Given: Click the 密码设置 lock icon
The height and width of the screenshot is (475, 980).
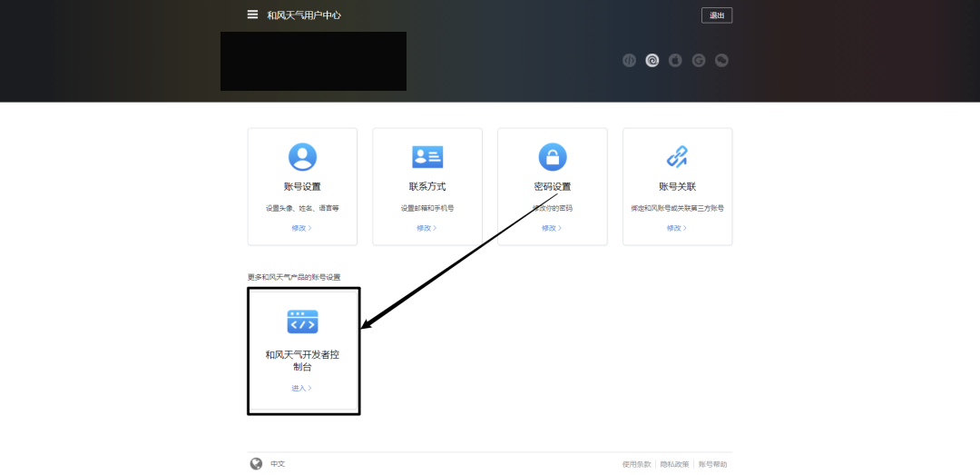Looking at the screenshot, I should click(553, 157).
